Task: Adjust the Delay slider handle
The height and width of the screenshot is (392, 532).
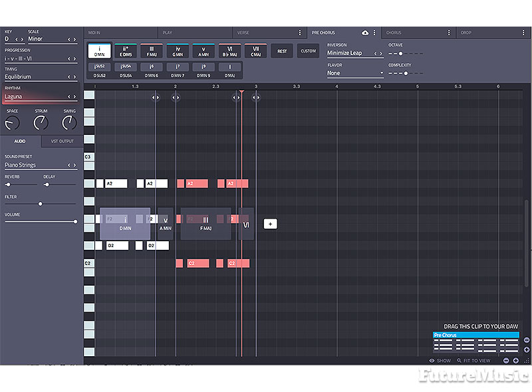Action: coord(47,185)
